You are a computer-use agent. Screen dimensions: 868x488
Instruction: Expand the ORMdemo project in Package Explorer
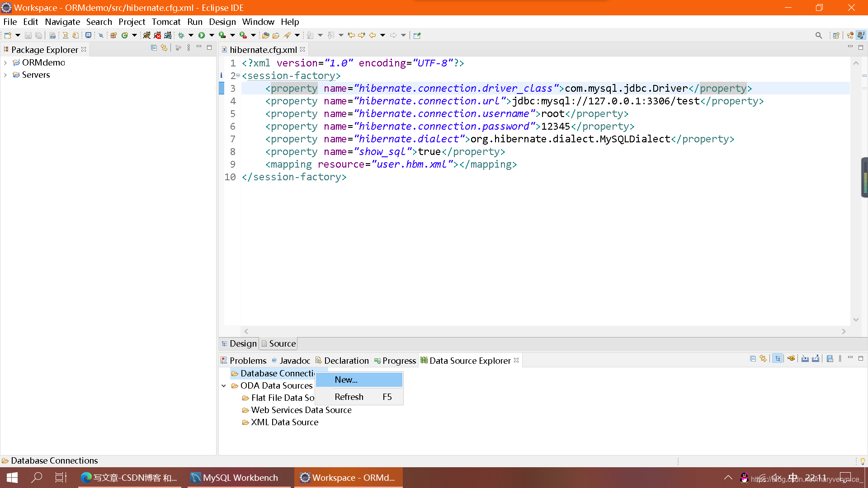click(x=6, y=62)
